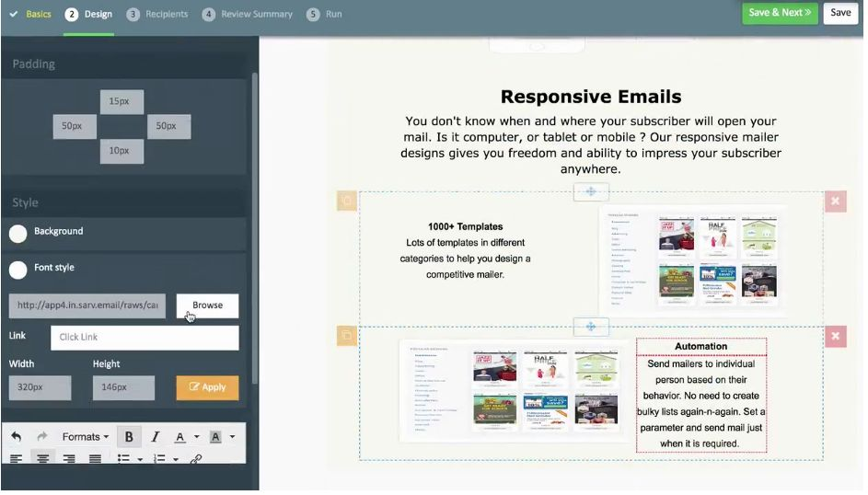Duplicate the Automation block
Viewport: 868px width, 495px height.
346,336
